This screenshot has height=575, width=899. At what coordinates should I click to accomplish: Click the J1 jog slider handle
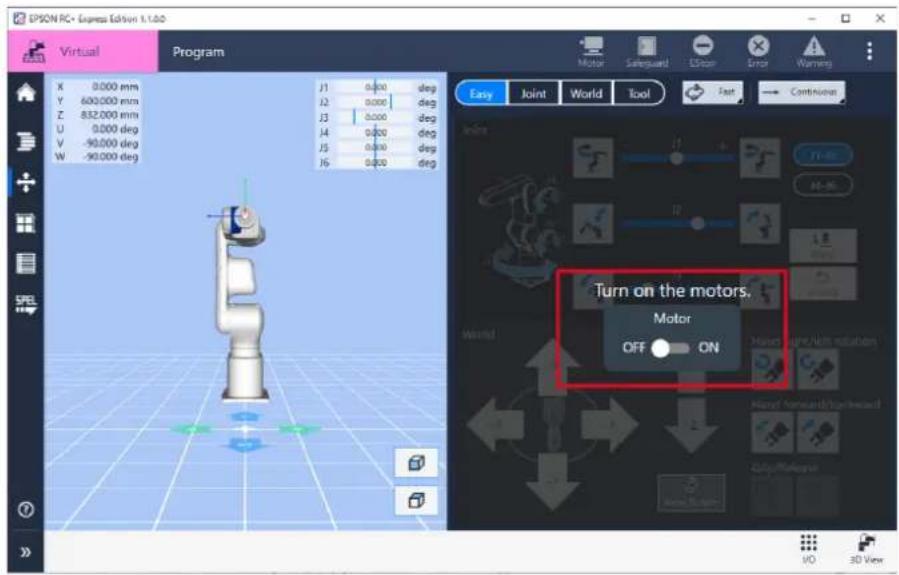click(677, 158)
